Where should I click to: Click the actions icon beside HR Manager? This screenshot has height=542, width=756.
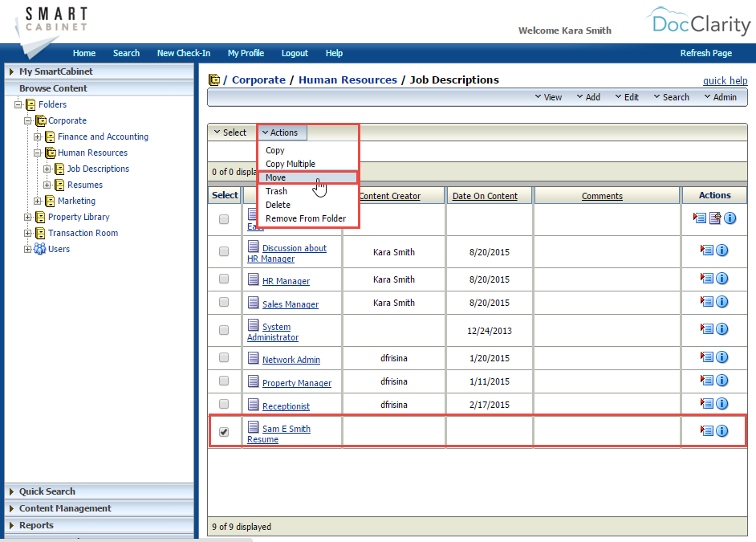click(x=705, y=279)
